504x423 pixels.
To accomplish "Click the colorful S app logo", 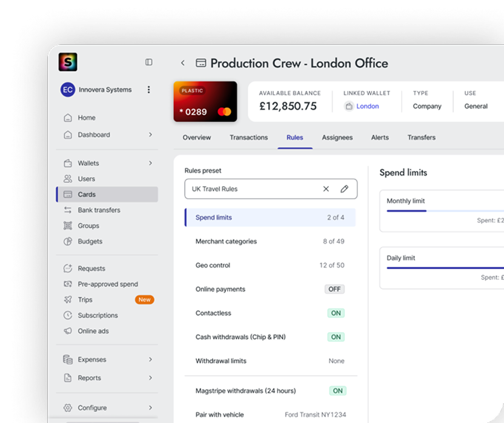I will tap(68, 62).
